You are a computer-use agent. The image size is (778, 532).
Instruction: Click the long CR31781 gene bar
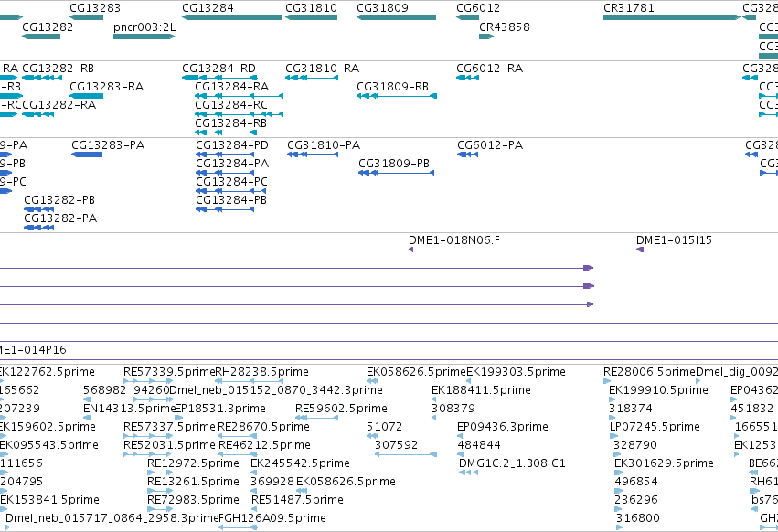pos(672,17)
